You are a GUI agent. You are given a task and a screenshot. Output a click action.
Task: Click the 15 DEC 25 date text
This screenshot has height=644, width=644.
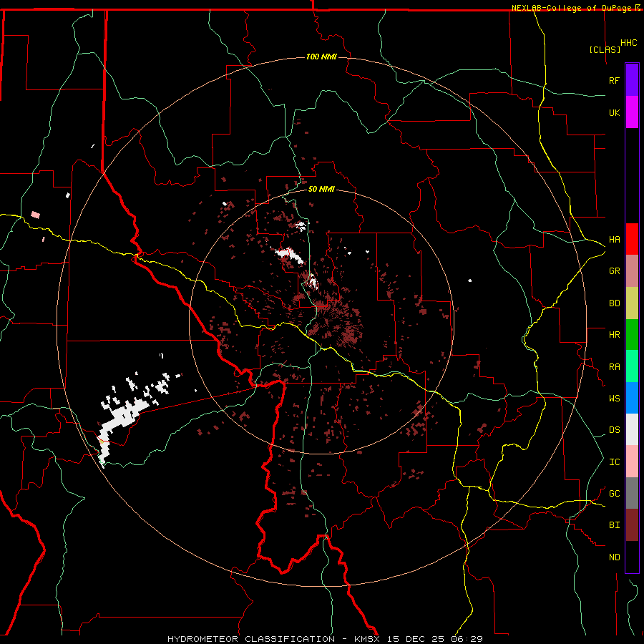pos(418,639)
